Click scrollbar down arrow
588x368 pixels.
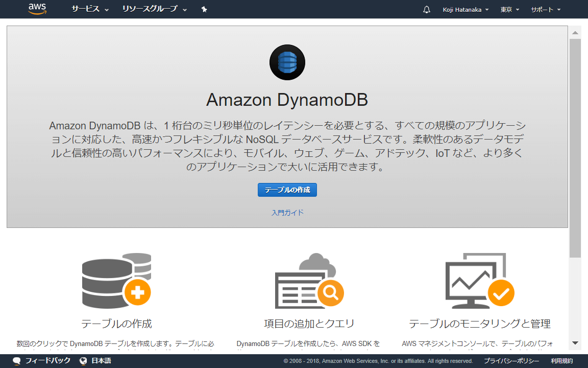[x=575, y=343]
